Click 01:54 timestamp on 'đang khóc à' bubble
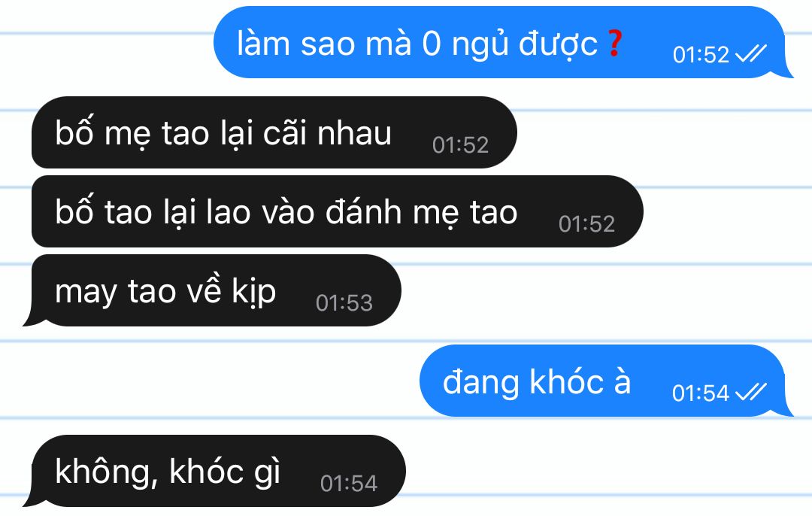Screen dimensions: 812x516 700,393
